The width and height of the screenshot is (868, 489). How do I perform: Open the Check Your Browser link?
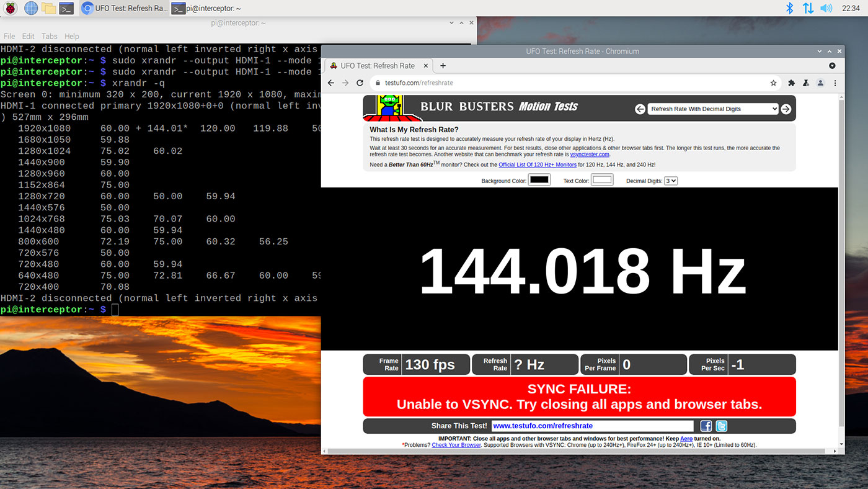click(x=456, y=445)
